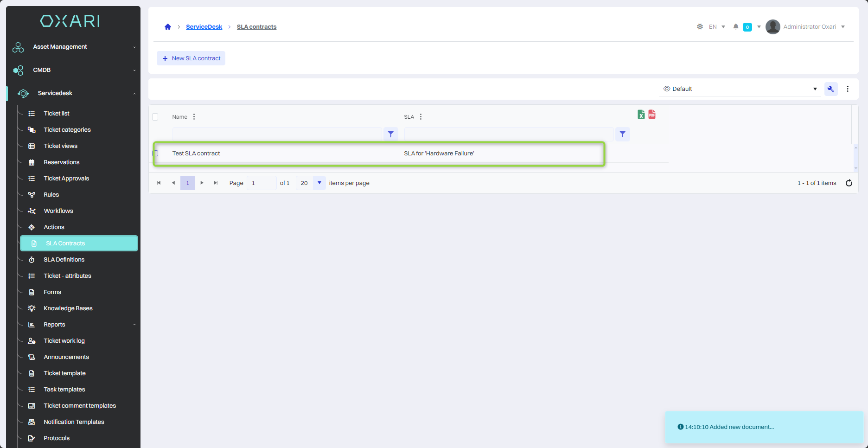Apply the SLA column filter
Screen dimensions: 868x448
pos(623,134)
